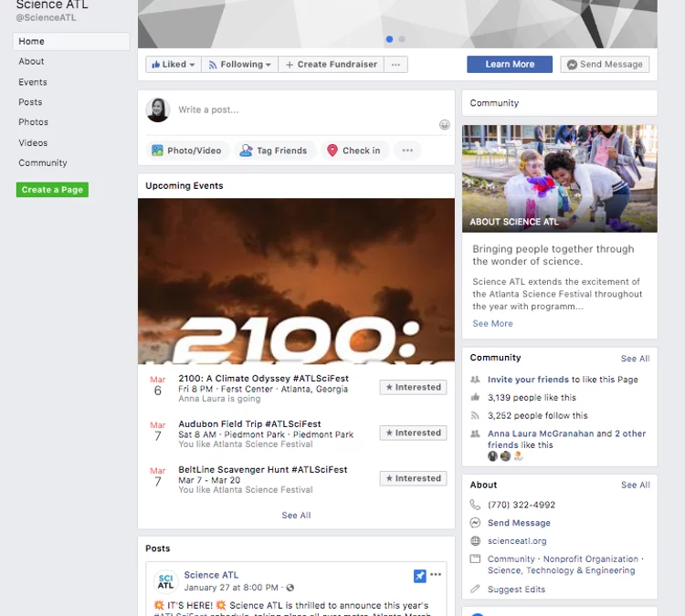Click the Science ATL logo avatar in post
Viewport: 685px width, 616px height.
pyautogui.click(x=165, y=582)
